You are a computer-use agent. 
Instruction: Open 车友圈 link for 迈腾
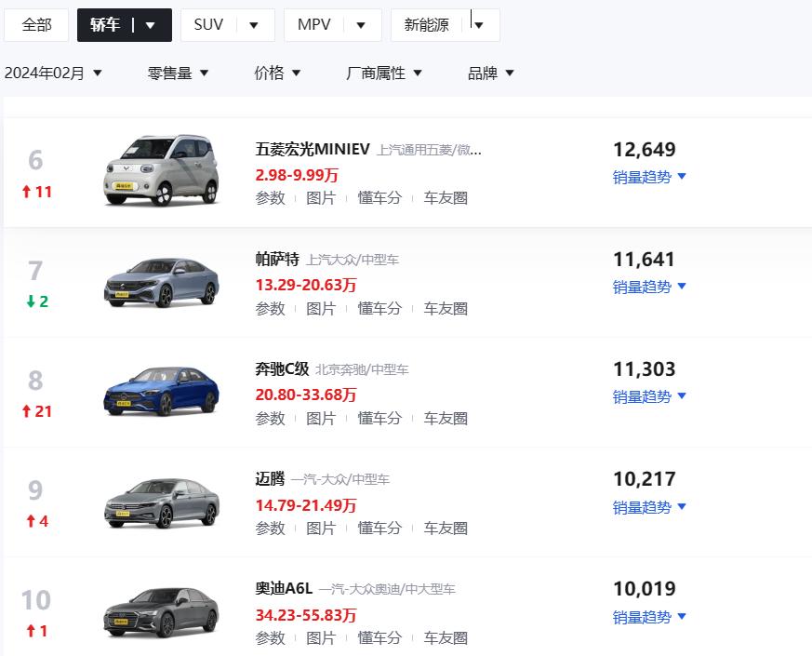[446, 528]
